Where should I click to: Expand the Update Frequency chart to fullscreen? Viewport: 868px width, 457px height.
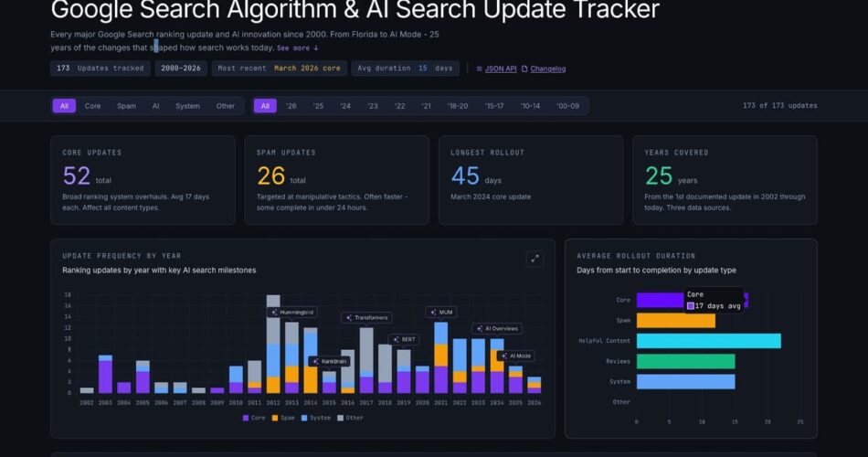tap(535, 259)
